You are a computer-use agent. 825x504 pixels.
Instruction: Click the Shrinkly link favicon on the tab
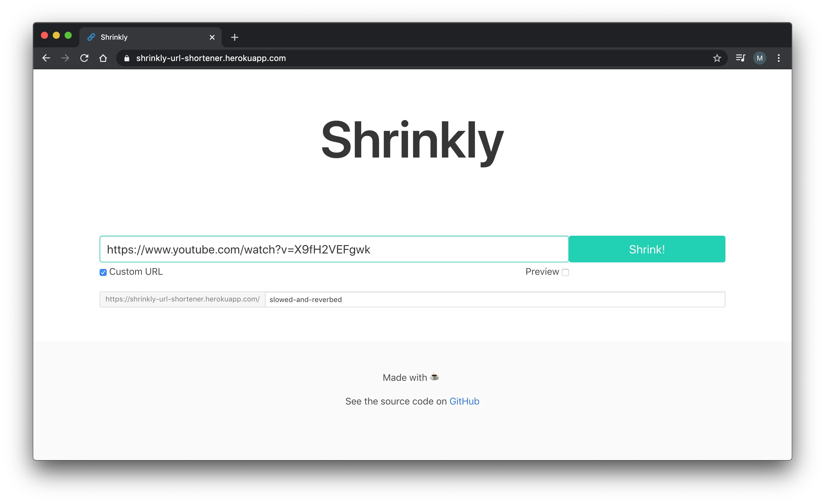click(91, 37)
